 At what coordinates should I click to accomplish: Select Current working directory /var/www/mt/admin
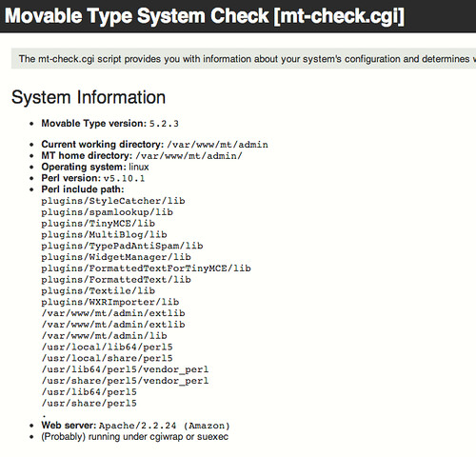[x=154, y=145]
